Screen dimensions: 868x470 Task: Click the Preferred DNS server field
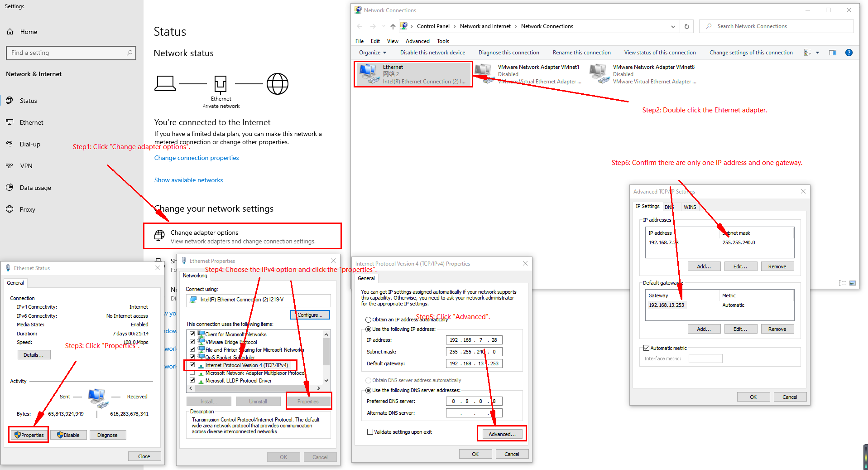pos(474,401)
